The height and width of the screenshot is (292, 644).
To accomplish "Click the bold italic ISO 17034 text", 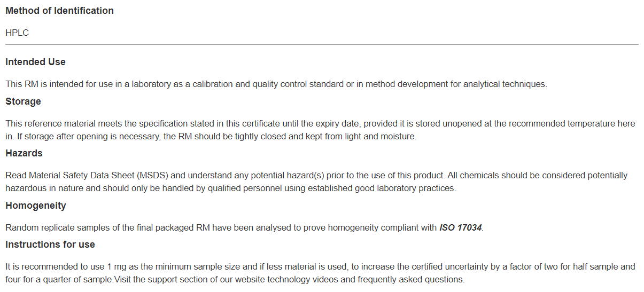I will (x=461, y=228).
